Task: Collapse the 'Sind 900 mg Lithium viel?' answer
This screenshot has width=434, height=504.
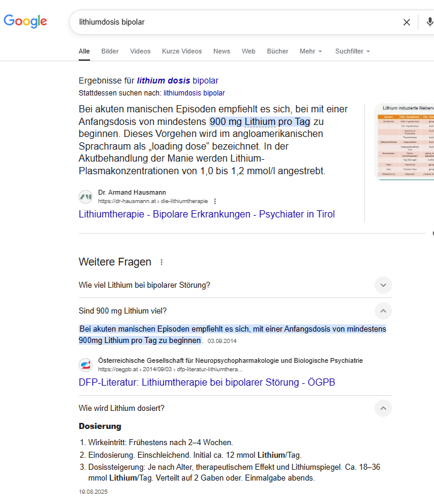Action: point(383,311)
